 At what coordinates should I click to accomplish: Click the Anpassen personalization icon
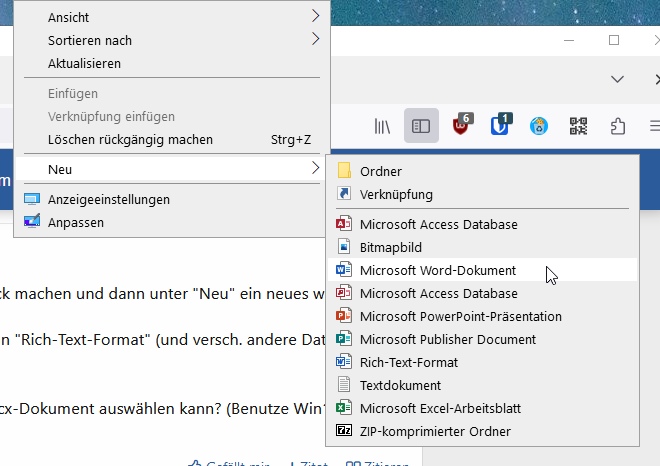(32, 221)
